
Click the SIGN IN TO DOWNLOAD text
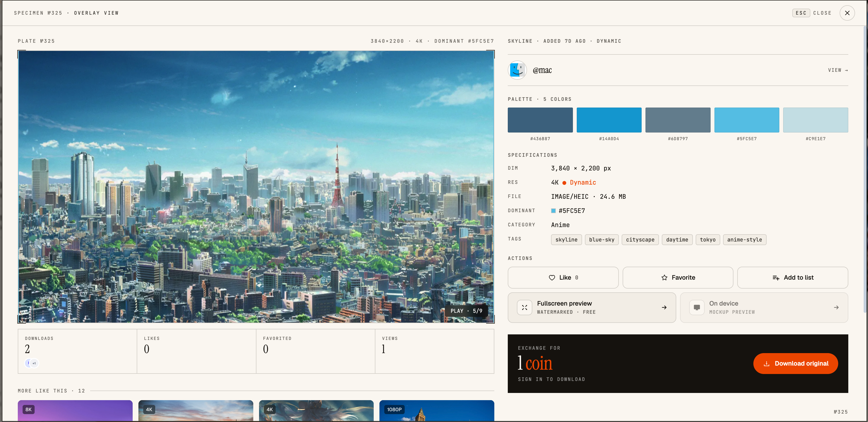551,379
